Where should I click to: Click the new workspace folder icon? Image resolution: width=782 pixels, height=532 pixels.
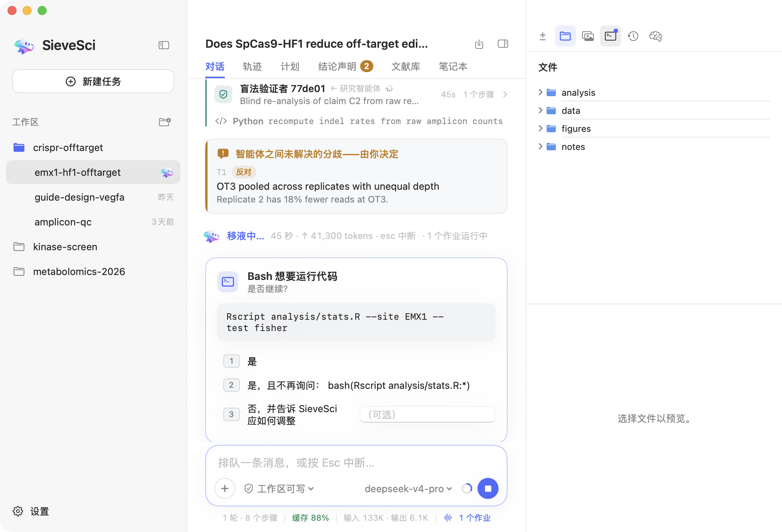point(165,122)
